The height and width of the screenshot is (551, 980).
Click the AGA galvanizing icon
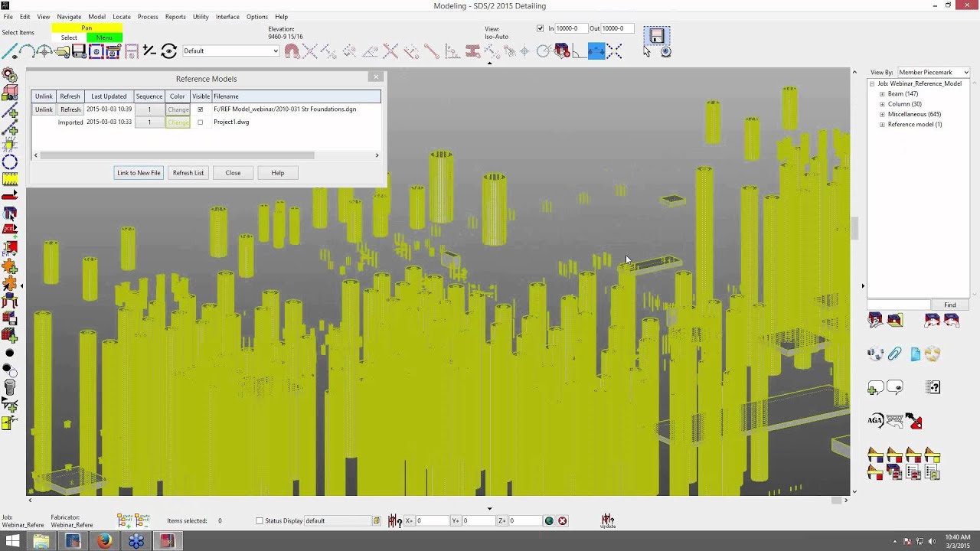[875, 420]
